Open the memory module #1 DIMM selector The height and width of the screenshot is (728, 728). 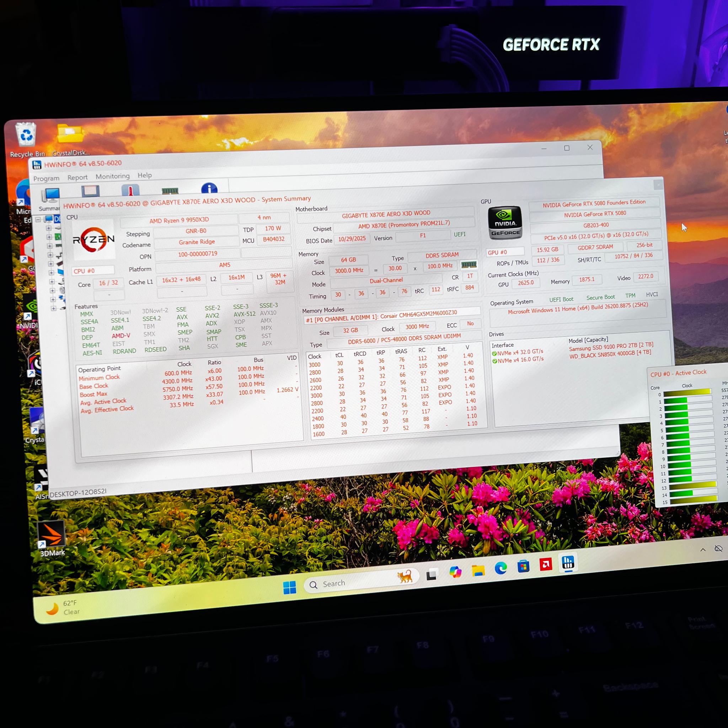(392, 315)
